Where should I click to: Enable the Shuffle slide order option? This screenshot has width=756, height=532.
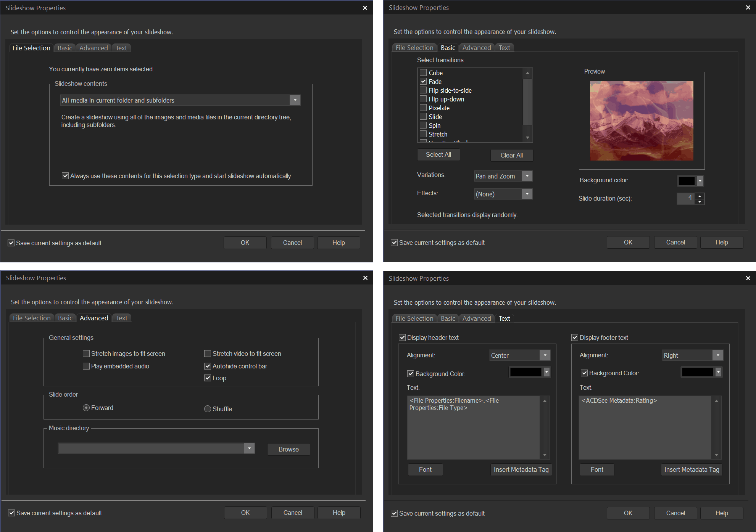[208, 409]
